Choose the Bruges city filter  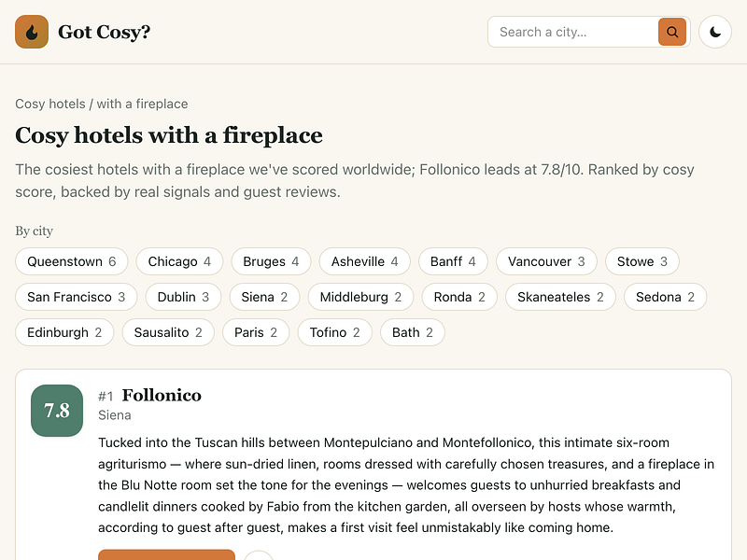pos(271,261)
